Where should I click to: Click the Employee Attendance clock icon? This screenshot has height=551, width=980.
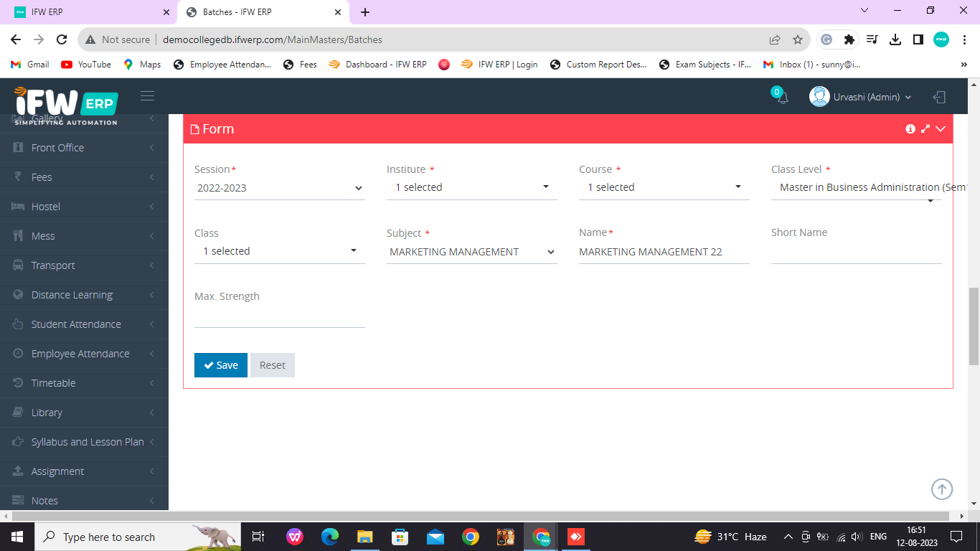coord(18,354)
